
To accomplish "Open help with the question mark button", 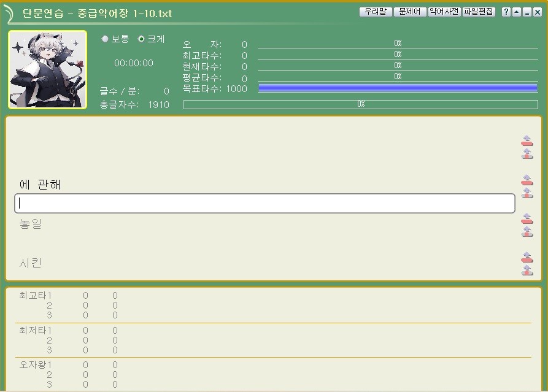I will click(506, 12).
